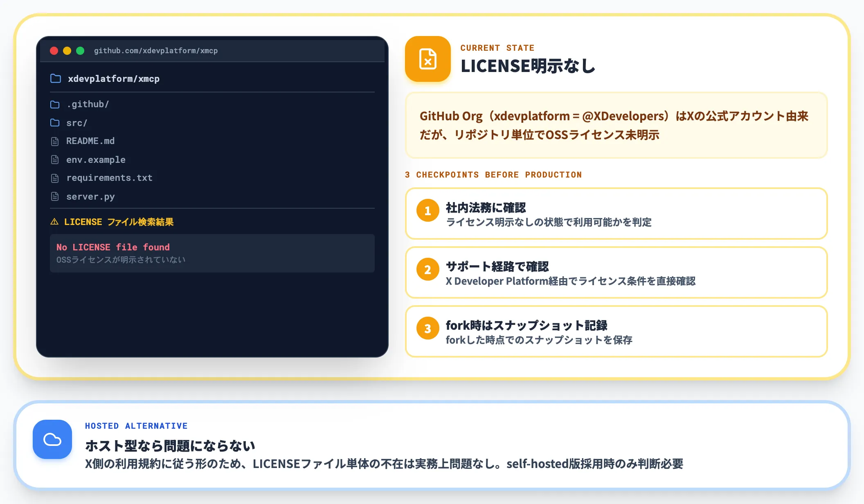Open the src/ folder row
Screen dimensions: 864x504
pos(212,123)
